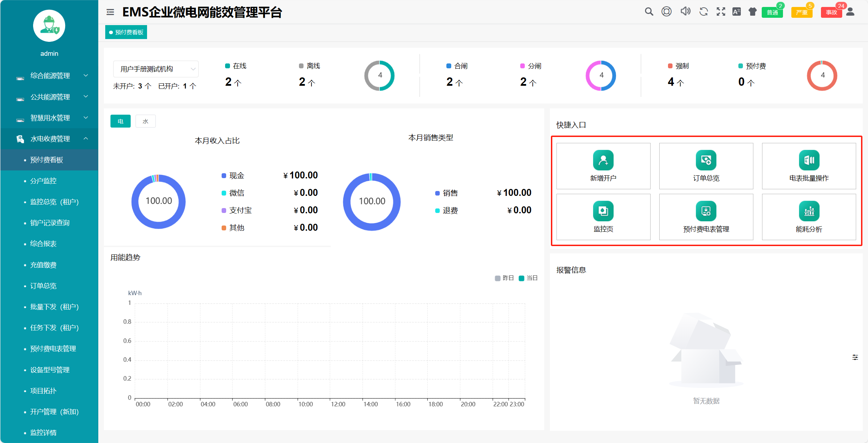Toggle the sound speaker icon
The height and width of the screenshot is (443, 868).
click(x=685, y=12)
